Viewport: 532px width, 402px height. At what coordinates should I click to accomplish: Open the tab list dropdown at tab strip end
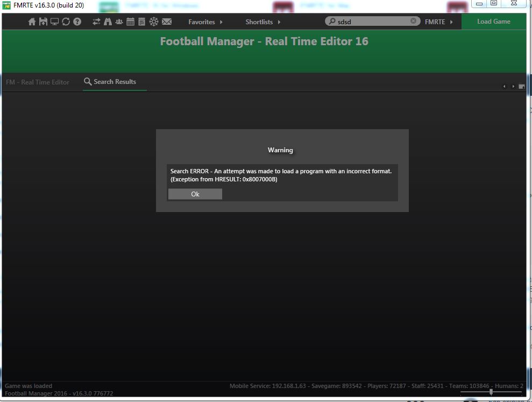(522, 87)
